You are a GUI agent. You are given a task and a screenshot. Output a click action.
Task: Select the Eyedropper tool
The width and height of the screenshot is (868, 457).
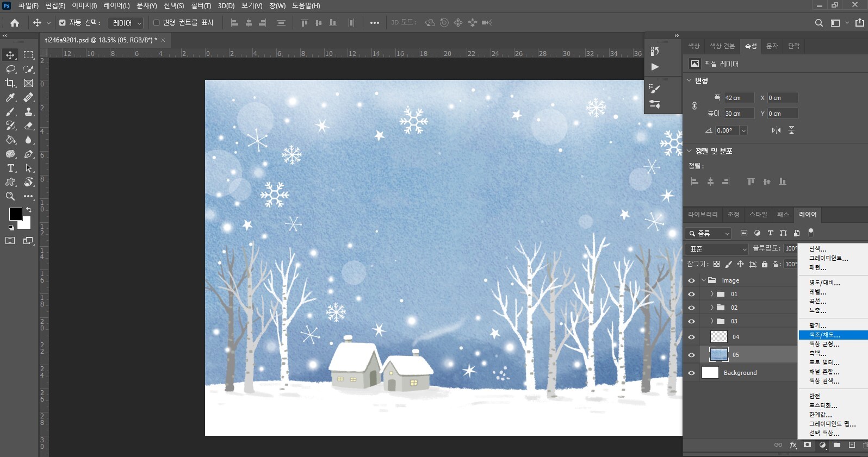pyautogui.click(x=10, y=97)
